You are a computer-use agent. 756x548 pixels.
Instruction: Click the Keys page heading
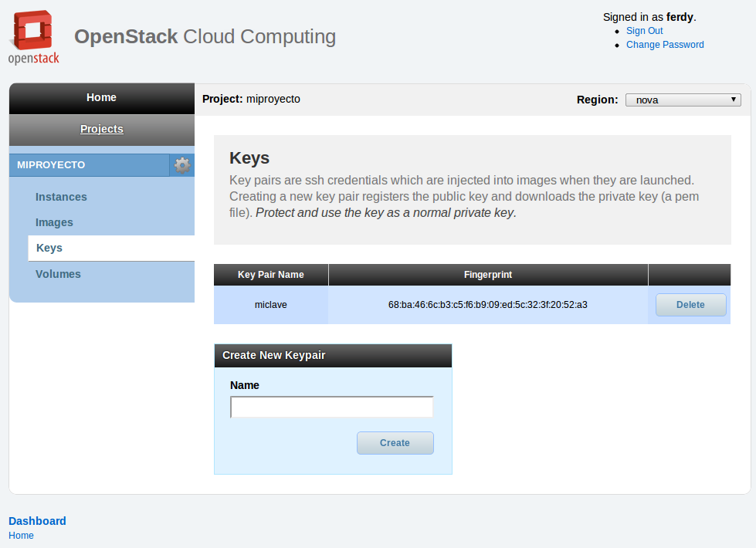click(x=249, y=158)
